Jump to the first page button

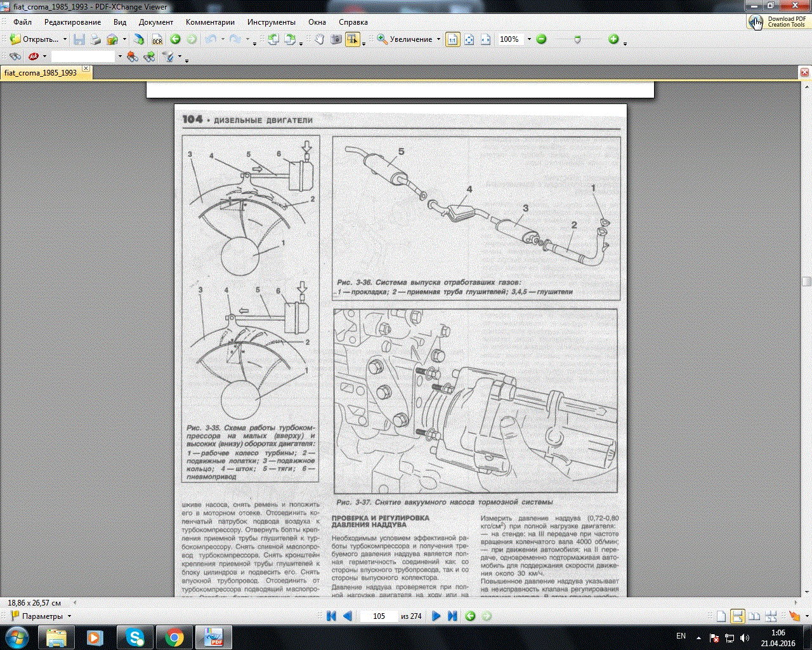pyautogui.click(x=331, y=616)
